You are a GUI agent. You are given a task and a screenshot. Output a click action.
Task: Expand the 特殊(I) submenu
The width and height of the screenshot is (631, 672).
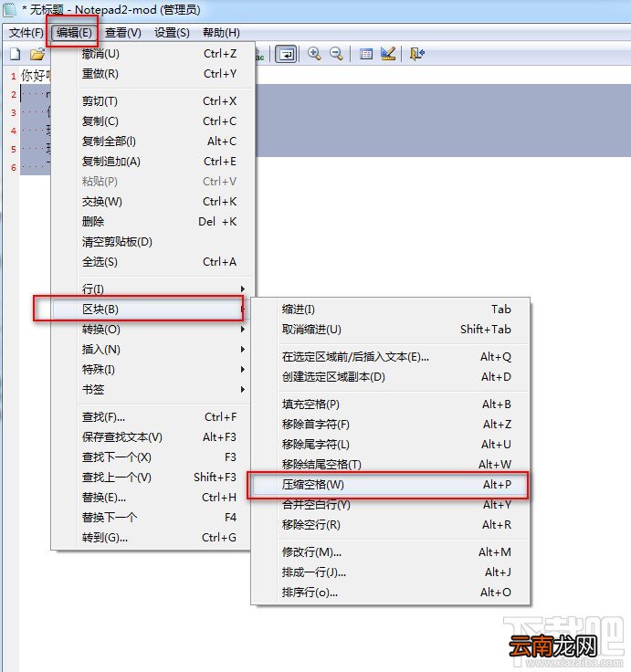(x=152, y=370)
